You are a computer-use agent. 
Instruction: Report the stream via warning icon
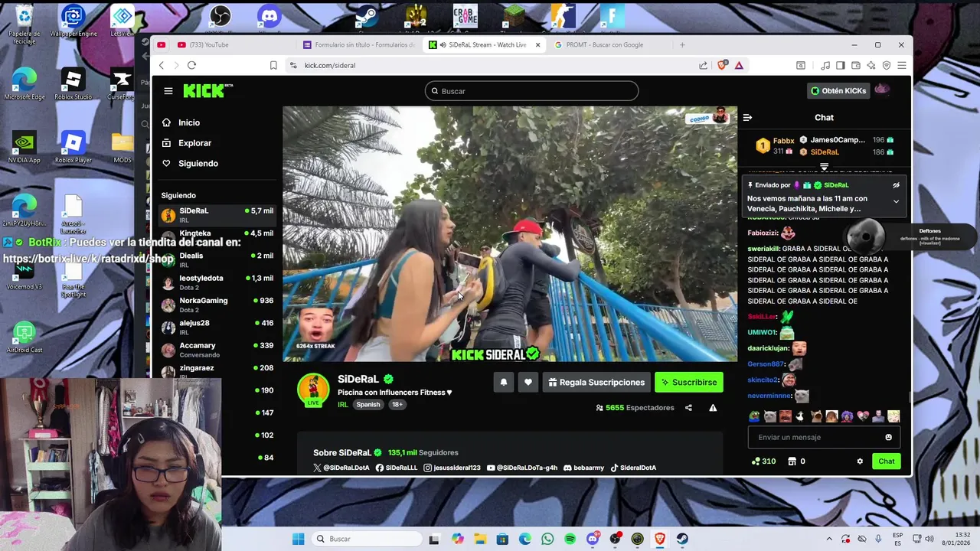click(713, 408)
